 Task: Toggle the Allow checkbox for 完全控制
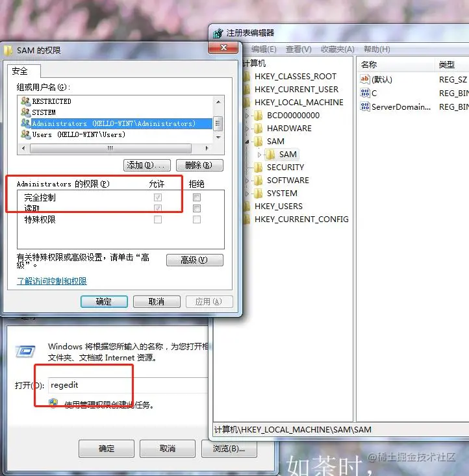[x=158, y=197]
